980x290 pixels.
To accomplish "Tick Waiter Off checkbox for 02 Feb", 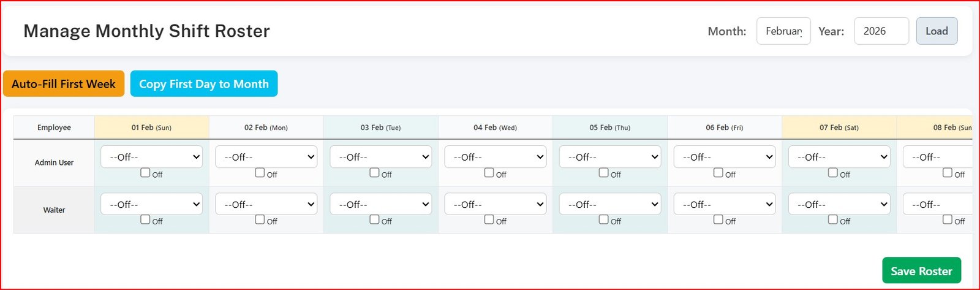I will [260, 219].
